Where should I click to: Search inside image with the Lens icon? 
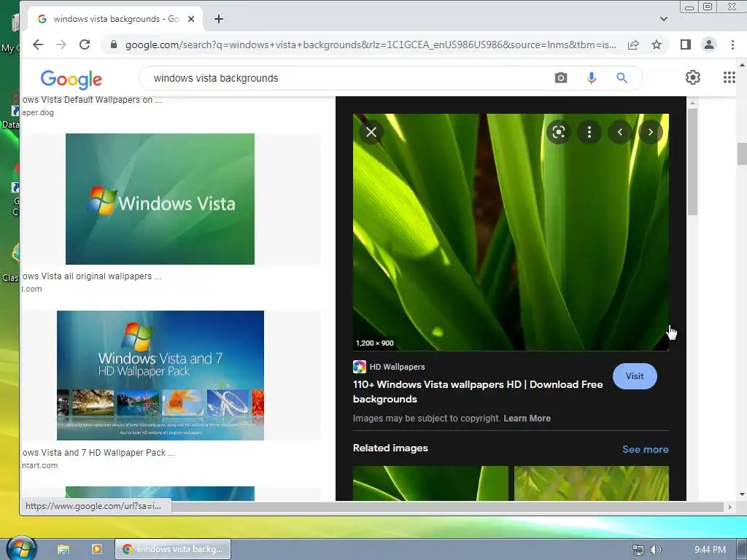pos(559,132)
